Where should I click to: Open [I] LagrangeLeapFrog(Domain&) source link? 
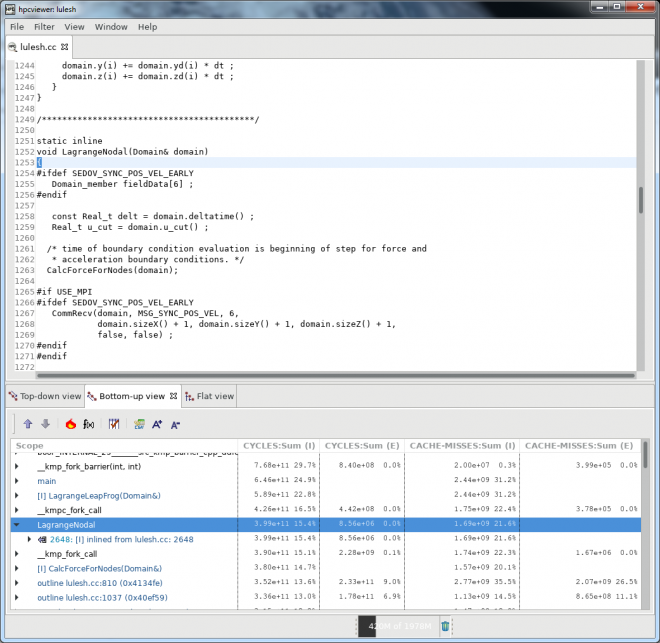[x=99, y=496]
